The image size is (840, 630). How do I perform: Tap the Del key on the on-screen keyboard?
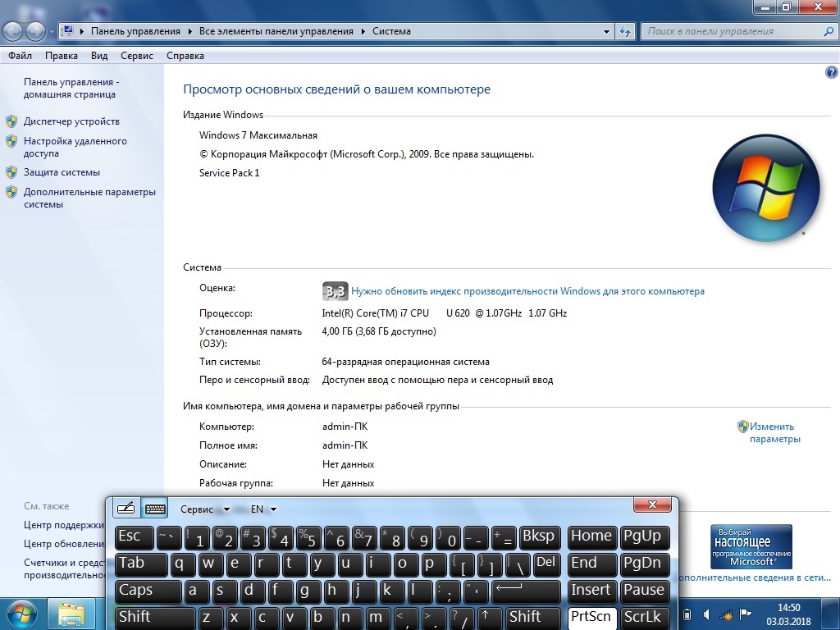tap(546, 564)
